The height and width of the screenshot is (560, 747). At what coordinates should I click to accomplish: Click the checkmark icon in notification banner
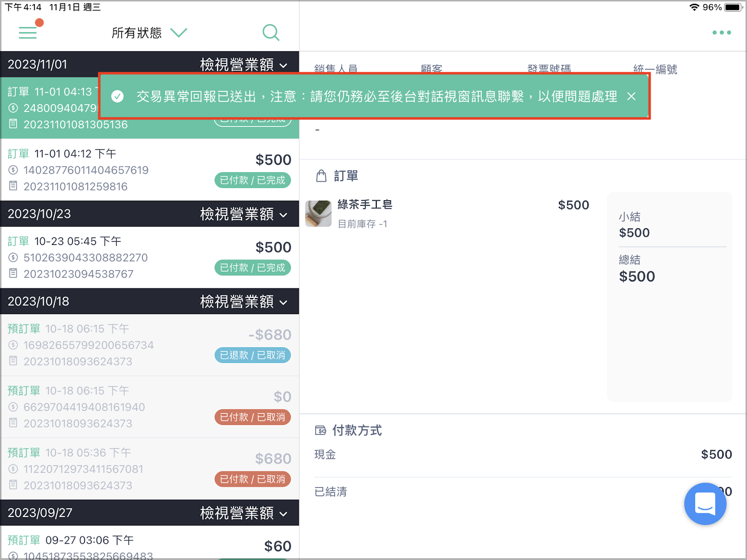[x=118, y=96]
